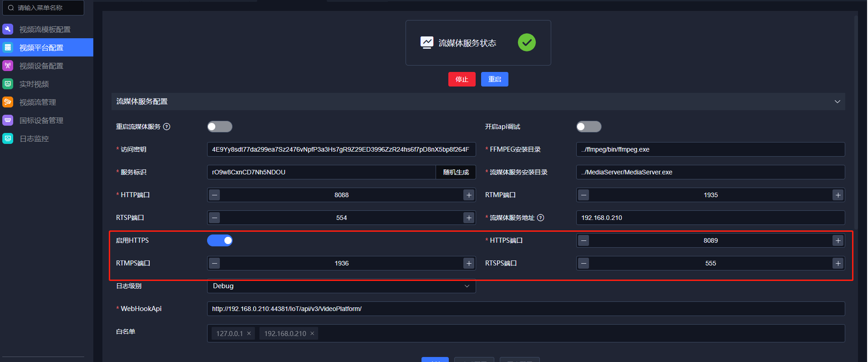This screenshot has width=868, height=362.
Task: Click the 日志监控 teal icon
Action: (x=8, y=138)
